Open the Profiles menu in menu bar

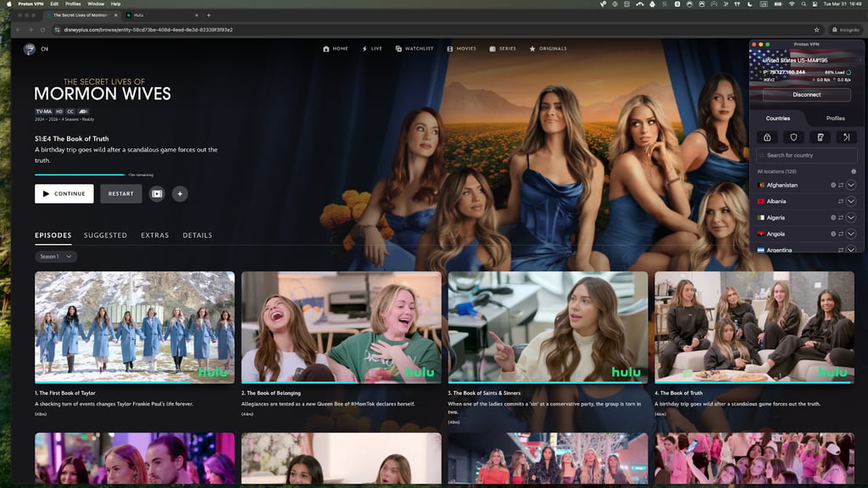tap(73, 4)
